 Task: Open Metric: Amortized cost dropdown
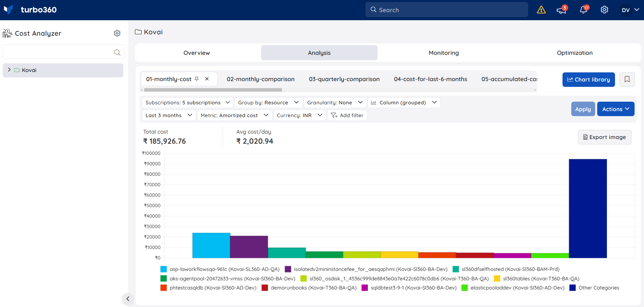(234, 115)
